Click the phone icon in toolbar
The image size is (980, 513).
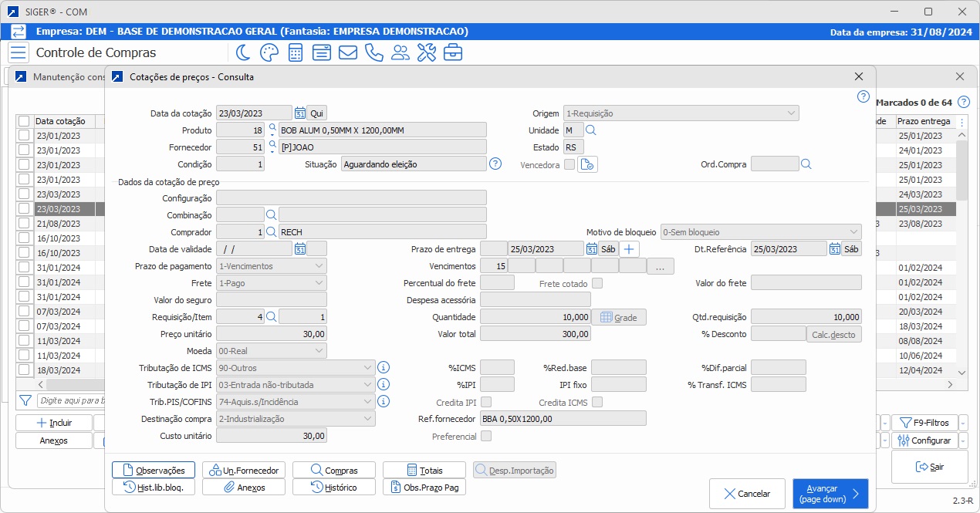click(x=373, y=52)
